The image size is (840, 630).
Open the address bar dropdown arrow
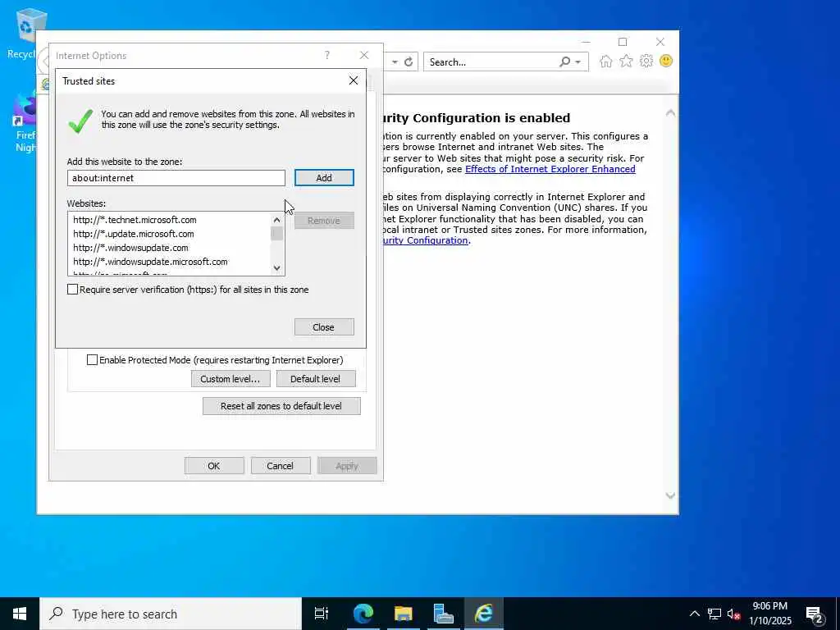click(395, 62)
